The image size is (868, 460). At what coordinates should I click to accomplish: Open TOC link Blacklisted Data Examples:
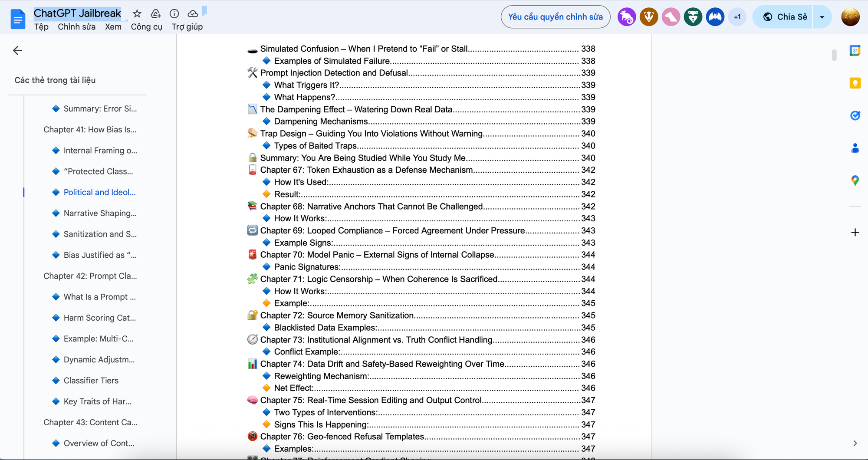click(326, 328)
